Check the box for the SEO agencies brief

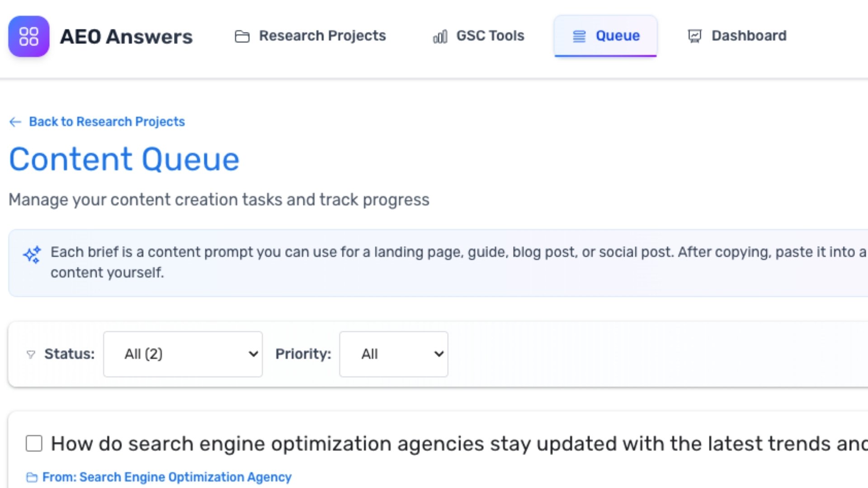[34, 444]
